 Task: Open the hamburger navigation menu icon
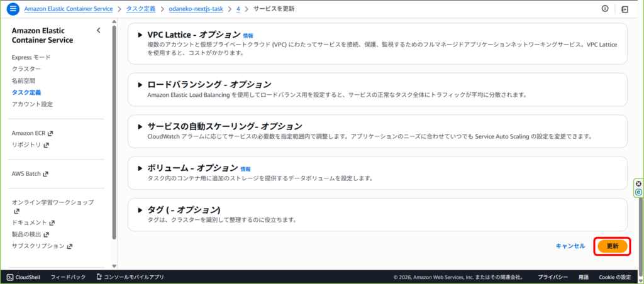[x=13, y=9]
